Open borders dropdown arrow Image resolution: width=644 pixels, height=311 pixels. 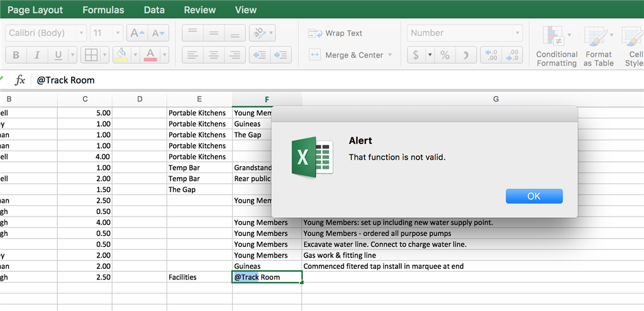pyautogui.click(x=105, y=55)
